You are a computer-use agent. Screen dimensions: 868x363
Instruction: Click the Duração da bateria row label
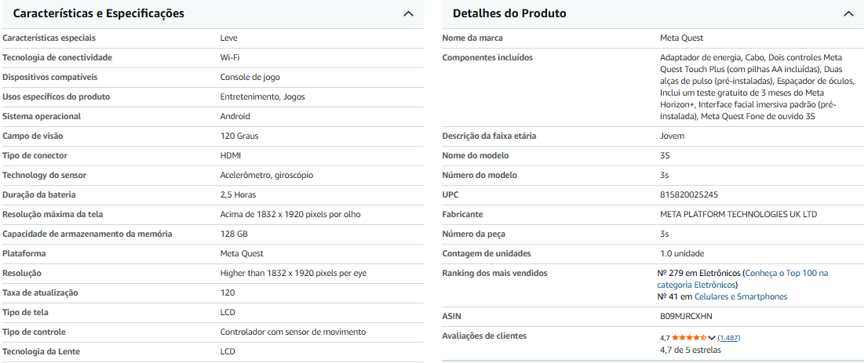(x=39, y=194)
